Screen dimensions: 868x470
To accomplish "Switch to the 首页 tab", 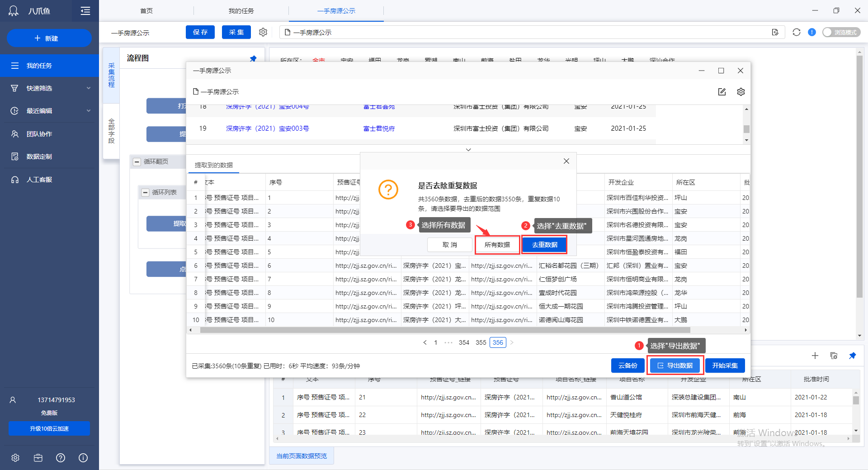I will point(146,11).
